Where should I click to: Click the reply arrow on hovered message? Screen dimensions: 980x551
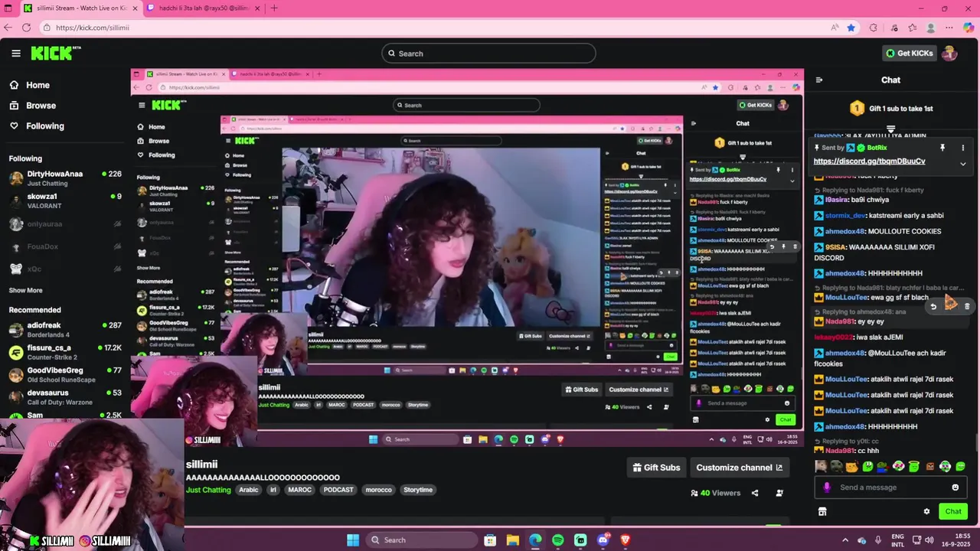(x=933, y=306)
